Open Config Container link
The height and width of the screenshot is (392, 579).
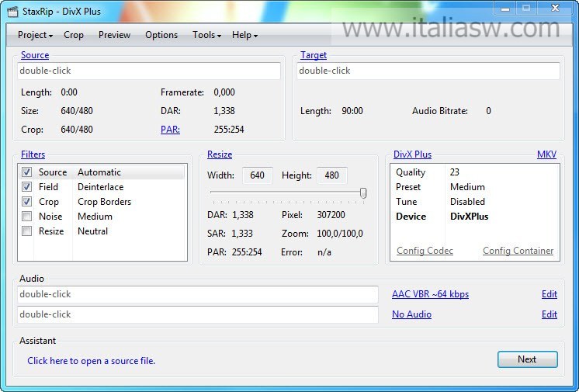point(518,251)
